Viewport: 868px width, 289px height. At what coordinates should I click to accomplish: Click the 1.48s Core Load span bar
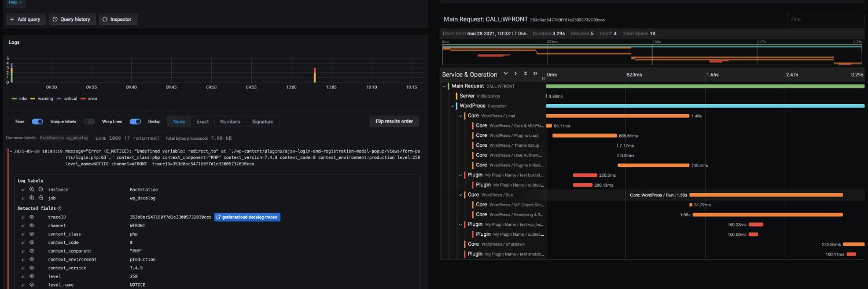[x=617, y=116]
